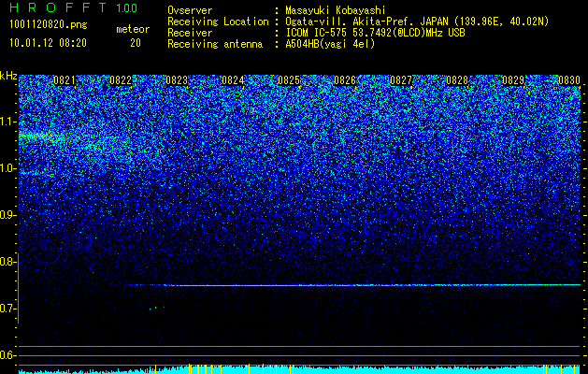This screenshot has width=588, height=374.
Task: Click the green meteor echo streak near 1.07 kHz
Action: pos(39,137)
